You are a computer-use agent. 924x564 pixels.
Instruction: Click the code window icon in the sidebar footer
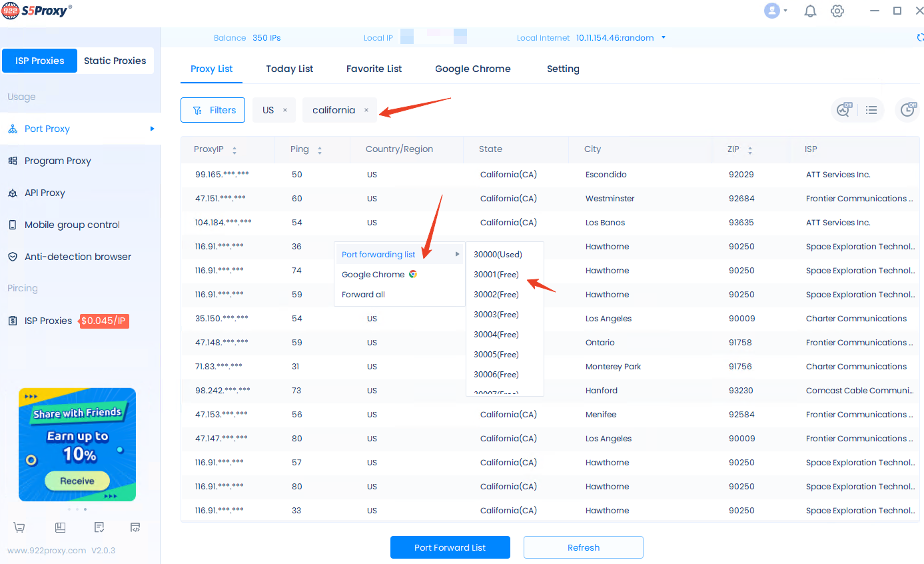[x=135, y=527]
